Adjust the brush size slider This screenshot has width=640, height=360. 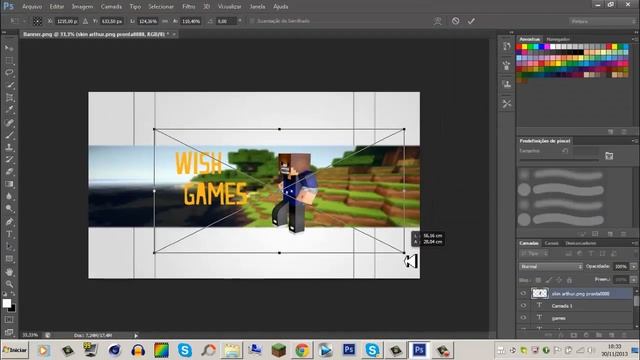559,160
